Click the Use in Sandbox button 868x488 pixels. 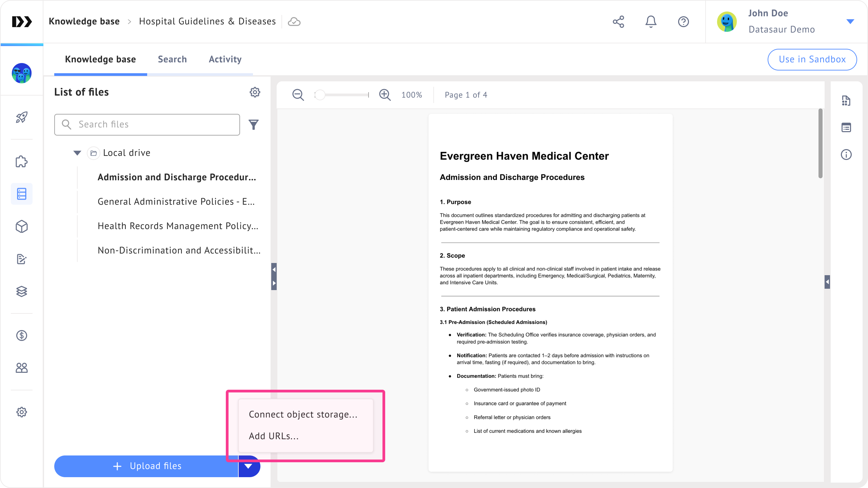(812, 59)
